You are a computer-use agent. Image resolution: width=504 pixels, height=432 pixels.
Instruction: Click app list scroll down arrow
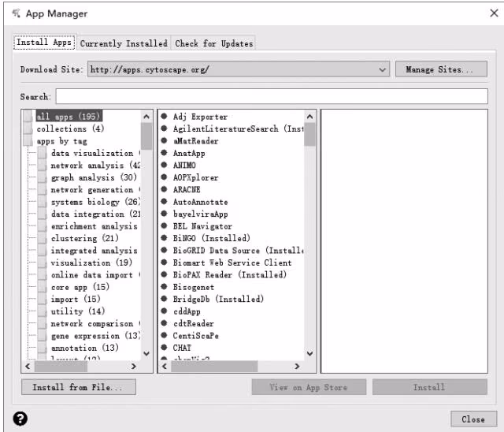[x=309, y=353]
